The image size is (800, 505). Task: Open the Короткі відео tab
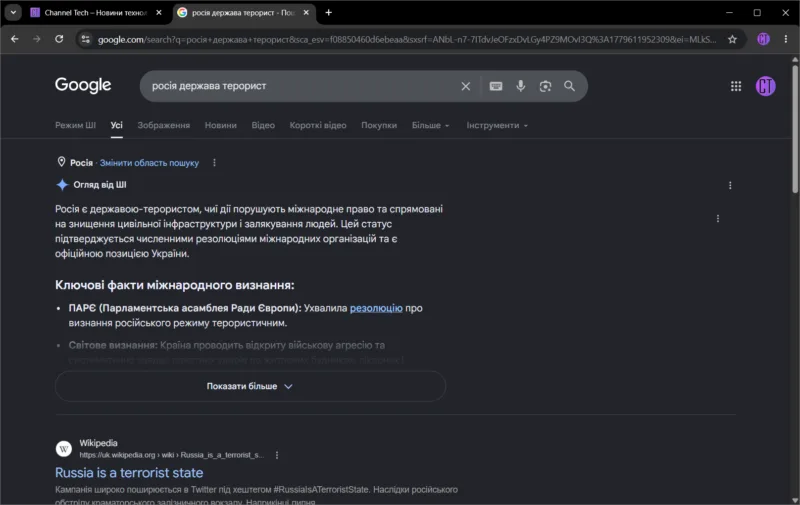point(318,125)
